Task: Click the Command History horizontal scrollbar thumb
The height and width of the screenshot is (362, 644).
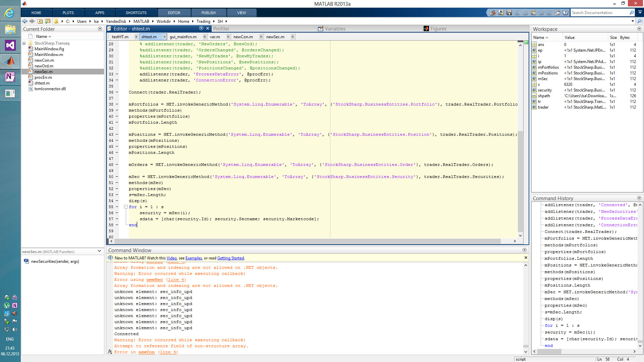Action: 549,352
